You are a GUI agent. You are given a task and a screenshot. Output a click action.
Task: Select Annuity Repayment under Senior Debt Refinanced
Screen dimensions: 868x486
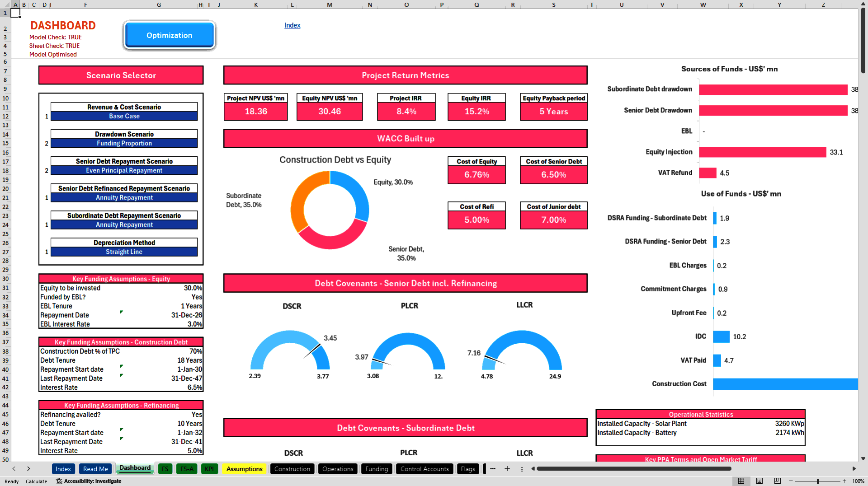tap(124, 197)
